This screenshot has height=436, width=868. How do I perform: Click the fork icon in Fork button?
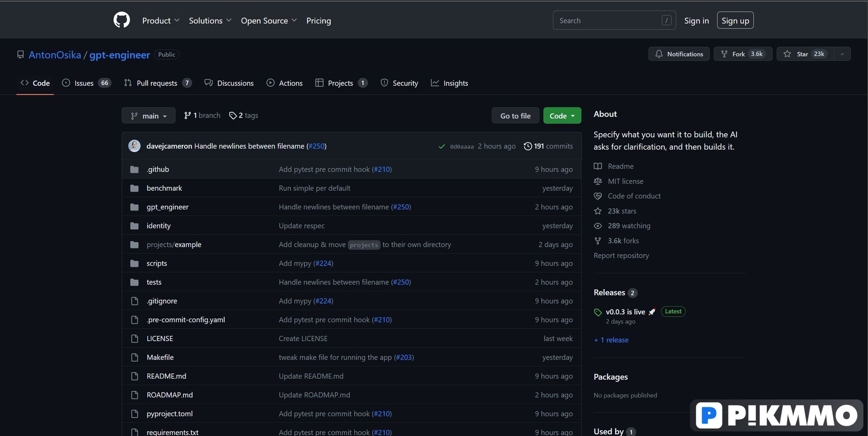point(724,54)
